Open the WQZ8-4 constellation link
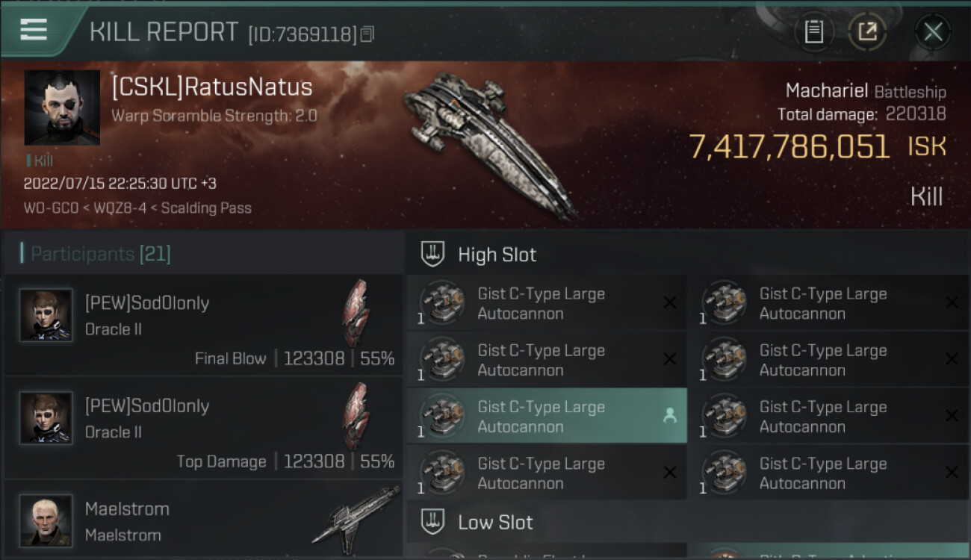Screen dimensions: 971x560 point(123,208)
